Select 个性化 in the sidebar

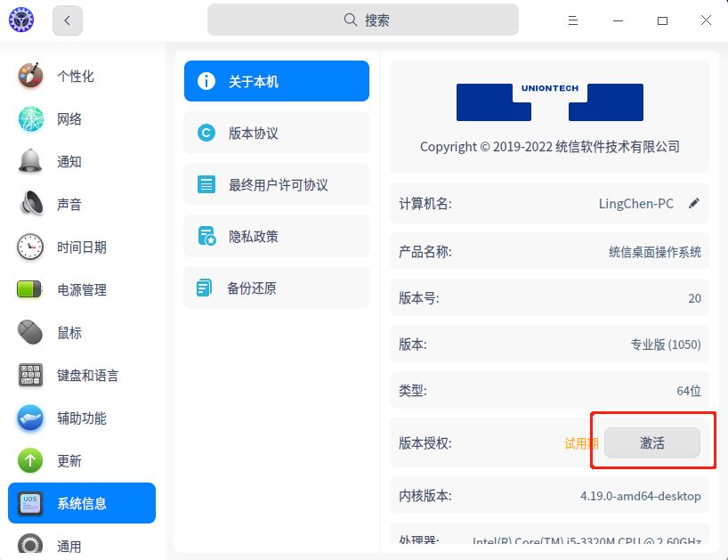point(82,76)
